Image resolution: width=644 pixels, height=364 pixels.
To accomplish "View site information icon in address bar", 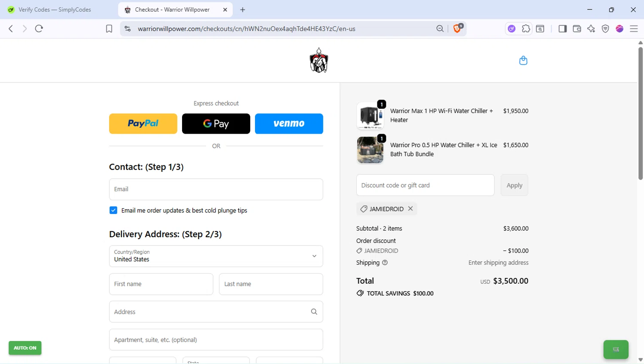I will 128,29.
